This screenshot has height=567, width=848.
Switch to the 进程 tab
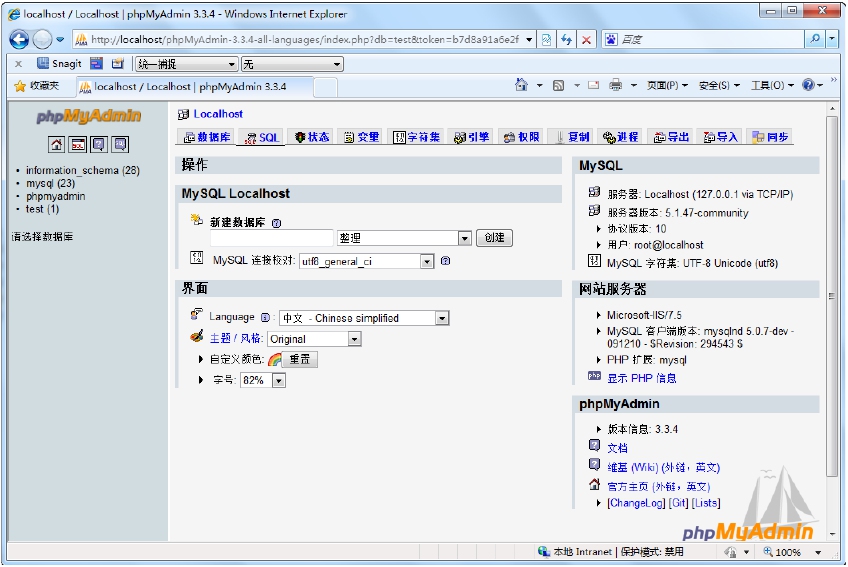tap(621, 137)
